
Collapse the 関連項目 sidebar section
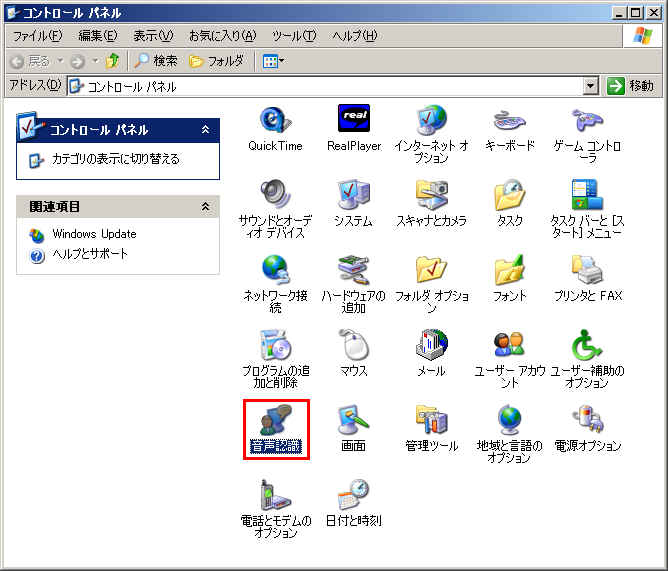[x=205, y=207]
